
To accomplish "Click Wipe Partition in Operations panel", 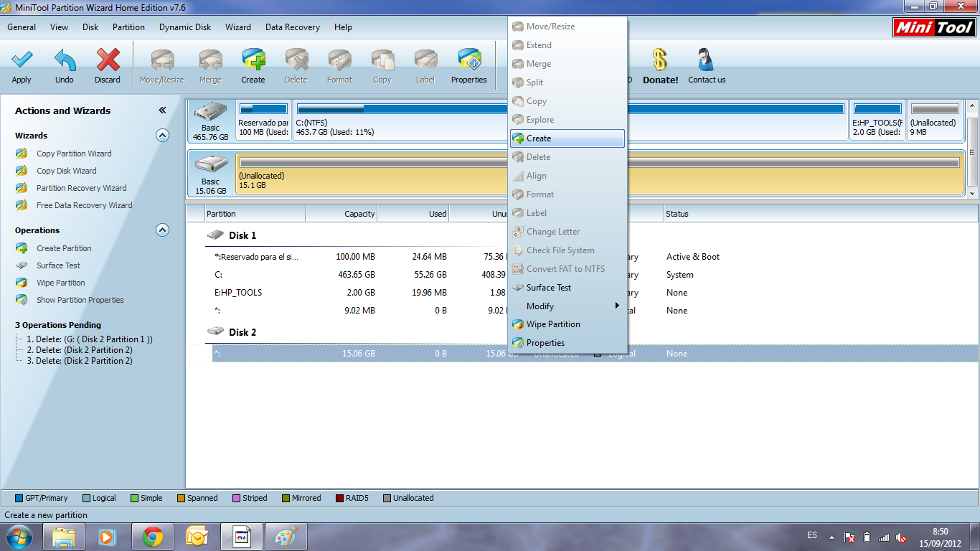I will [x=60, y=283].
